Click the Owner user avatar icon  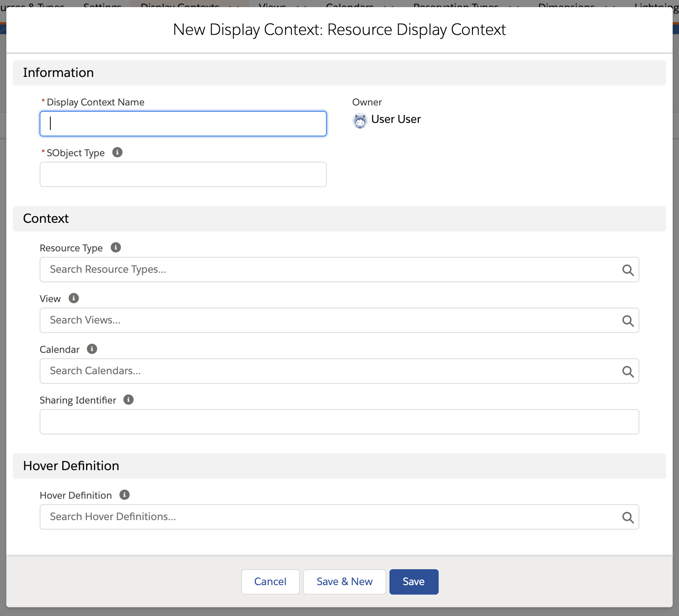pos(360,120)
